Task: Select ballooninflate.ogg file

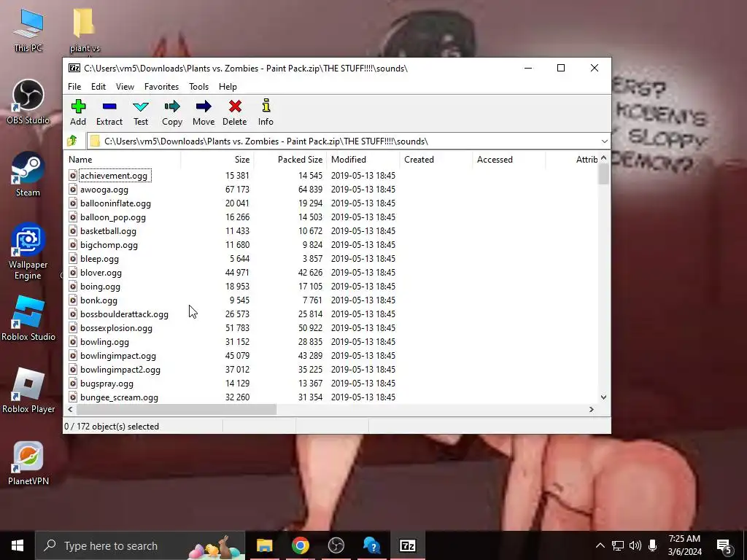Action: coord(115,203)
